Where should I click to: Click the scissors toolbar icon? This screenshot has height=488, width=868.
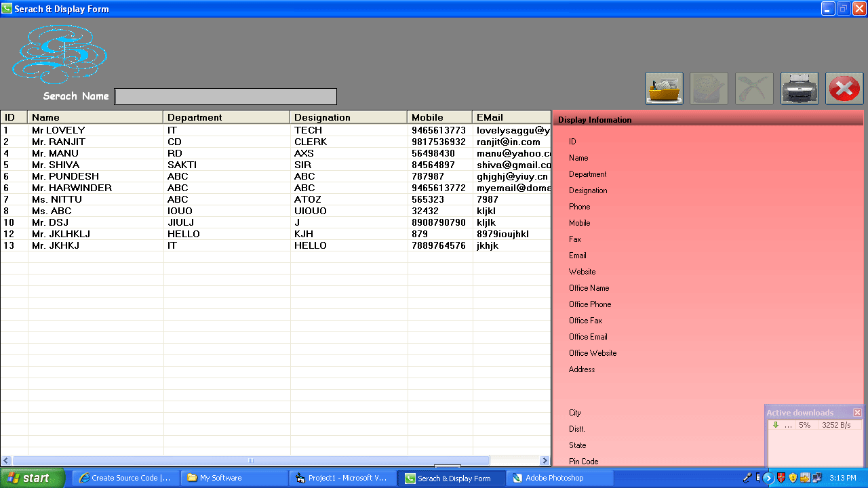pos(753,88)
